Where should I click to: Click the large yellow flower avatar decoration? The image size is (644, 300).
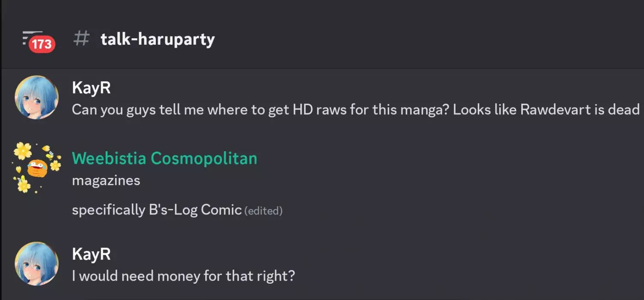23,151
